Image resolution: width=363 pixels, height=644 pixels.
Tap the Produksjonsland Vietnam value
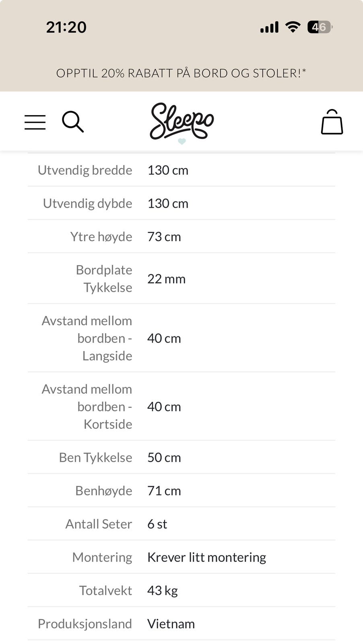tap(171, 624)
